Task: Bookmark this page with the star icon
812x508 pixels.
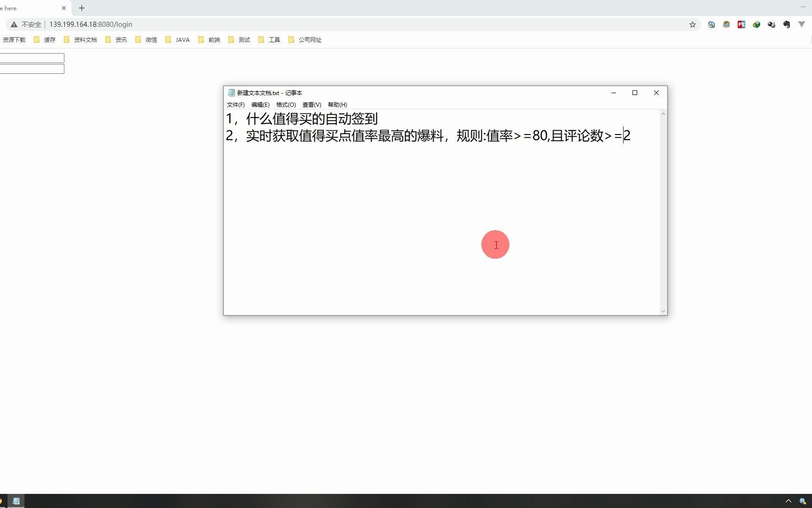Action: (x=692, y=24)
